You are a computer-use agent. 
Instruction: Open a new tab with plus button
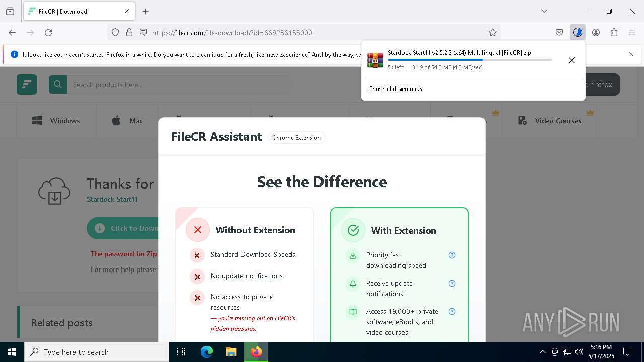(x=146, y=11)
